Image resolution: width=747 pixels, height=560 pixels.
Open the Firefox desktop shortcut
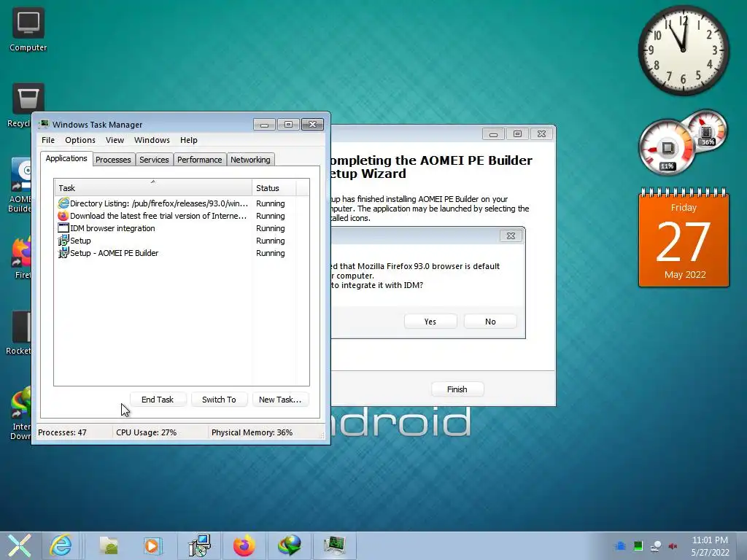coord(21,257)
